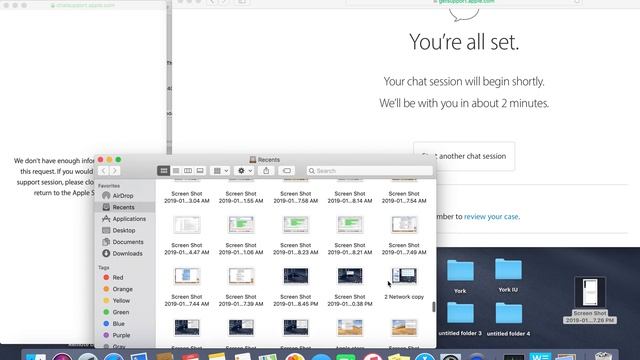The image size is (640, 360).
Task: Select Screen Shot 2019-01...8.21 AM thumbnail
Action: coord(350,225)
